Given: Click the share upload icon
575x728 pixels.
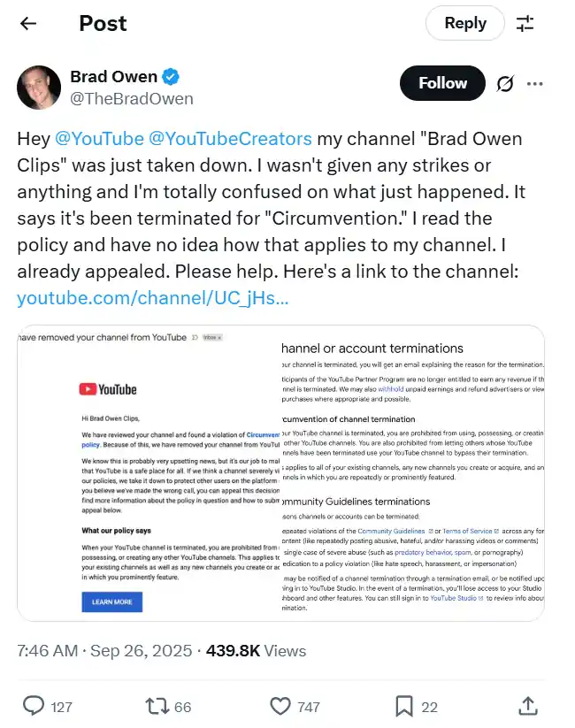Looking at the screenshot, I should (x=527, y=705).
